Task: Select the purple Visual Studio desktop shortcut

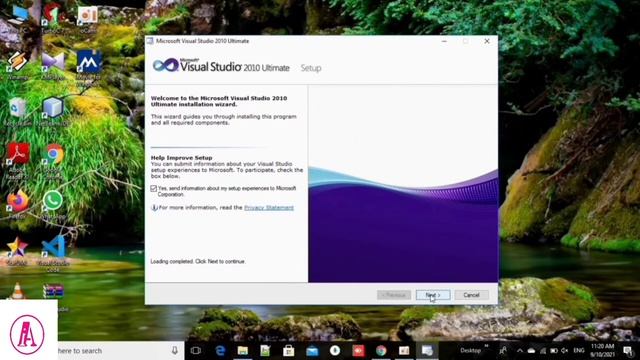Action: [53, 65]
